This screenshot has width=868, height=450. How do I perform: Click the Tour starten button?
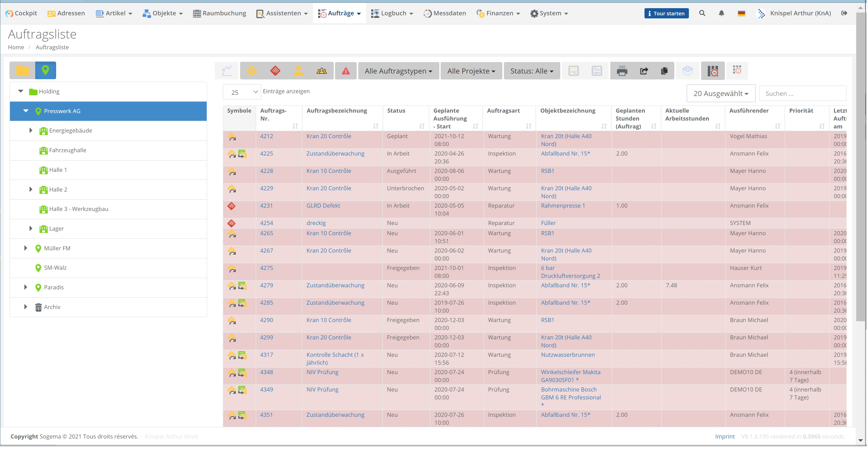[666, 14]
